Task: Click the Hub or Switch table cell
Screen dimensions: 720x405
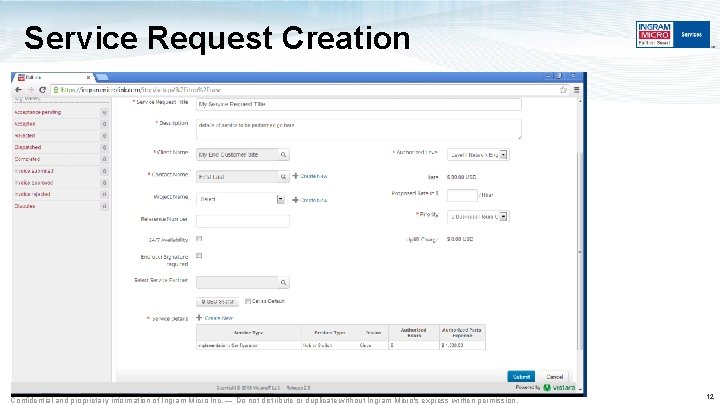Action: (x=317, y=345)
